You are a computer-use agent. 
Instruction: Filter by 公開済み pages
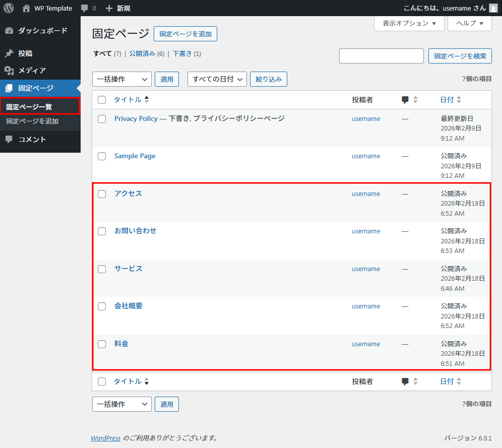tap(142, 53)
